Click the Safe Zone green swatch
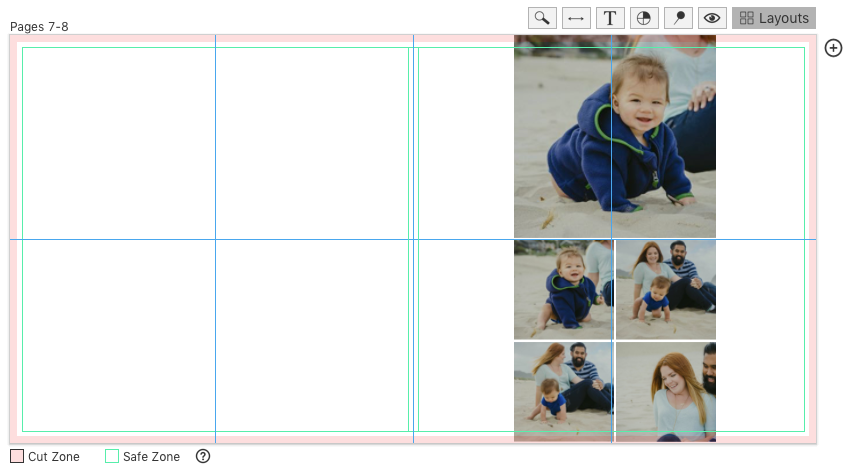 pos(112,456)
